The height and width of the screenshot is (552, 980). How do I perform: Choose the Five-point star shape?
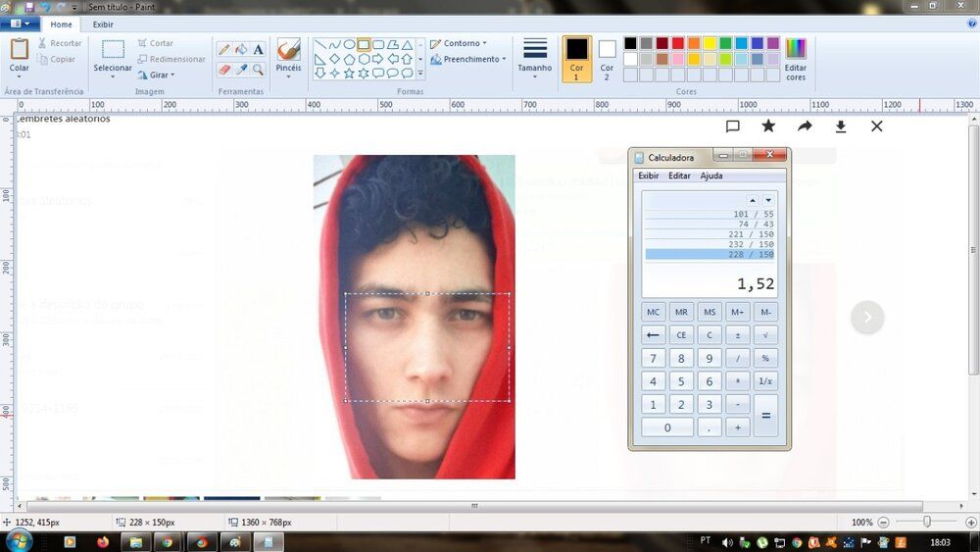pyautogui.click(x=349, y=74)
